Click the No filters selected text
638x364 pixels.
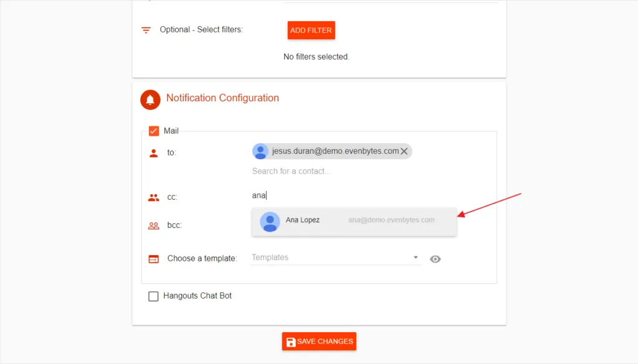click(x=317, y=57)
